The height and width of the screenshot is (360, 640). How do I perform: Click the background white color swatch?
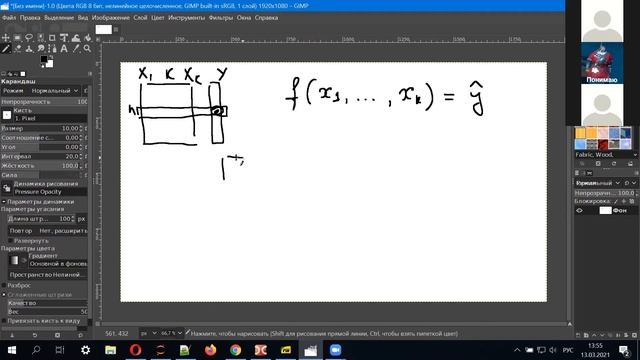pos(49,64)
